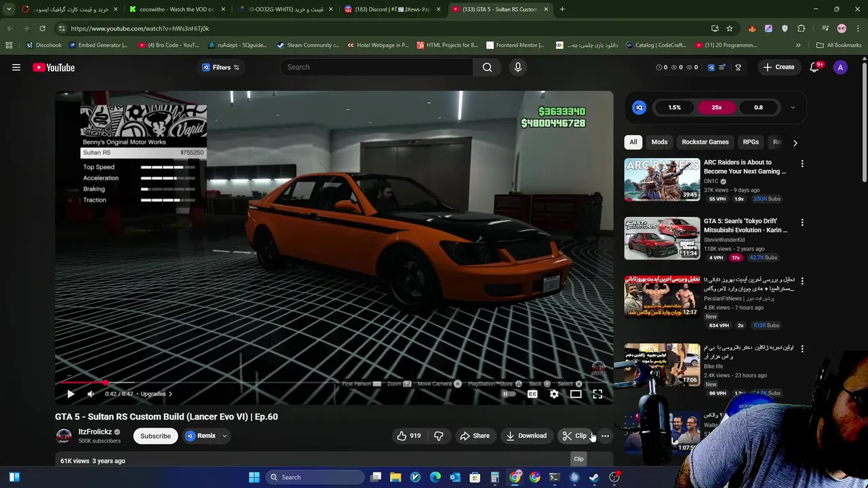Open Steam Community bookmark
868x488 pixels.
tap(308, 45)
